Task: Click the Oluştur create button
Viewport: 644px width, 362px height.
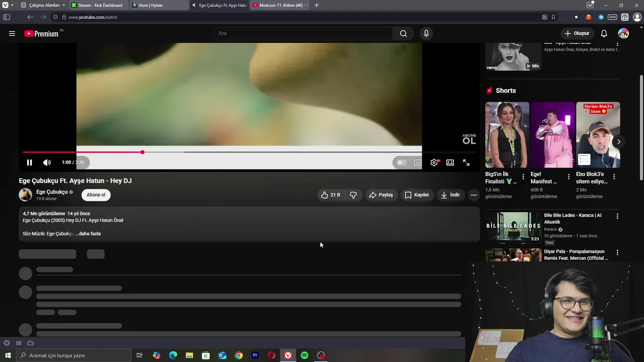Action: pos(577,34)
